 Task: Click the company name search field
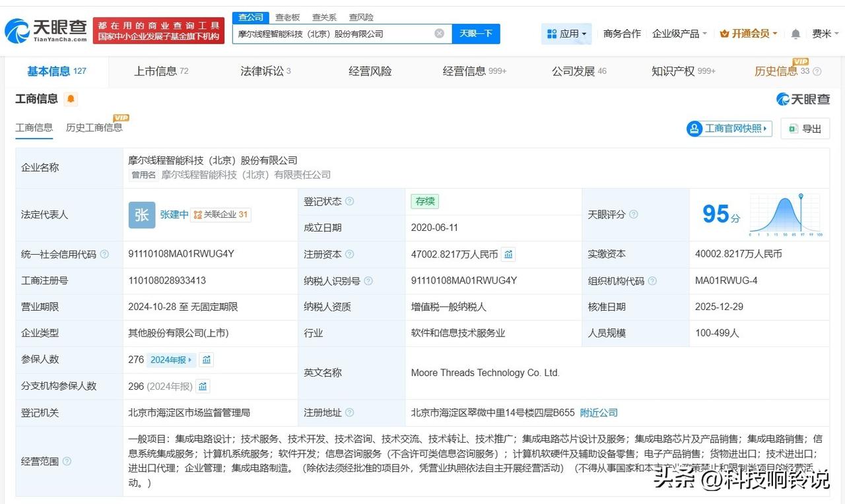333,34
